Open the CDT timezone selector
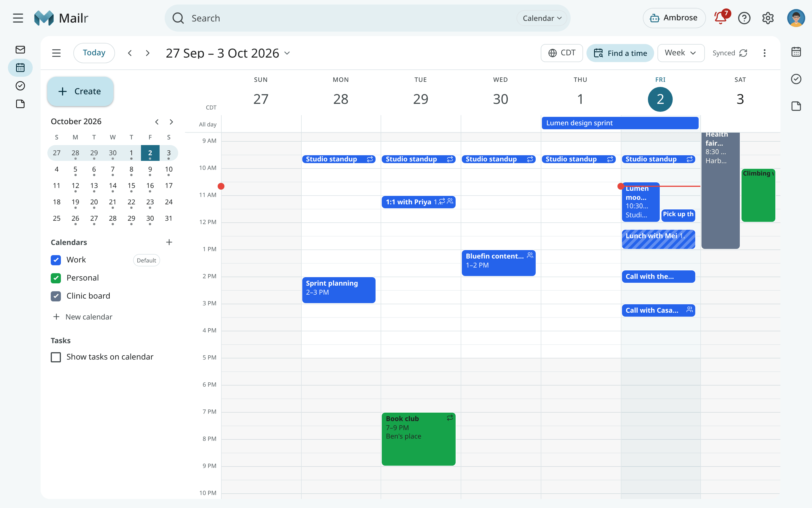Screen dimensions: 812x508 click(562, 53)
